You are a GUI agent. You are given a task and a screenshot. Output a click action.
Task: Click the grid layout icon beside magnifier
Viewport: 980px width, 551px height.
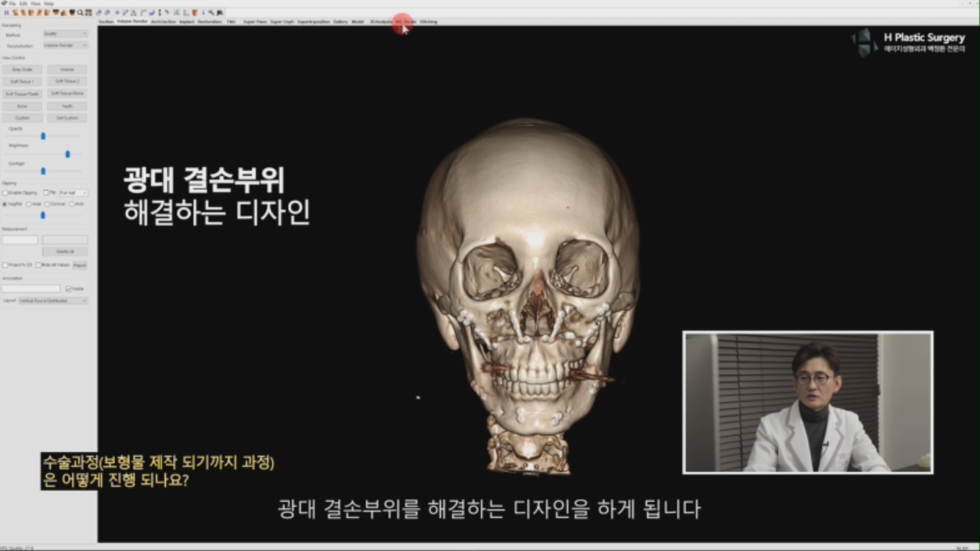88,12
